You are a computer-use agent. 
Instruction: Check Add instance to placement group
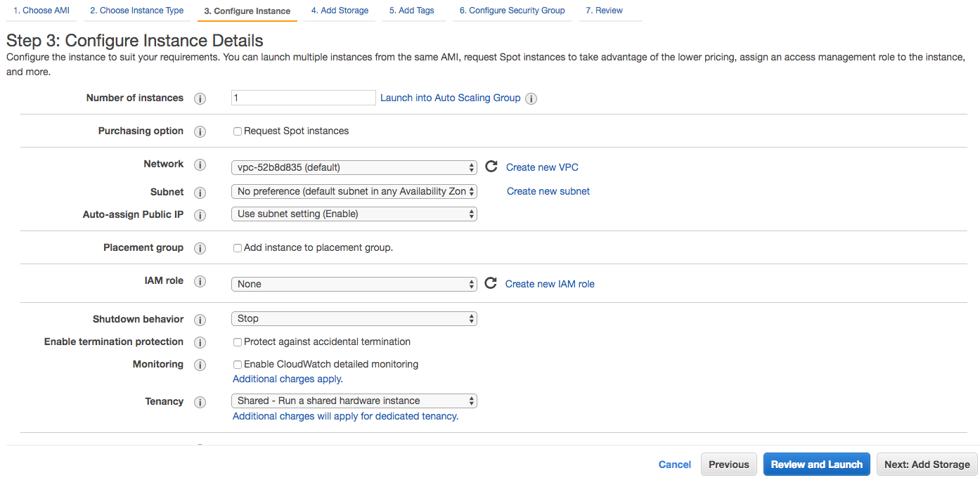tap(237, 247)
